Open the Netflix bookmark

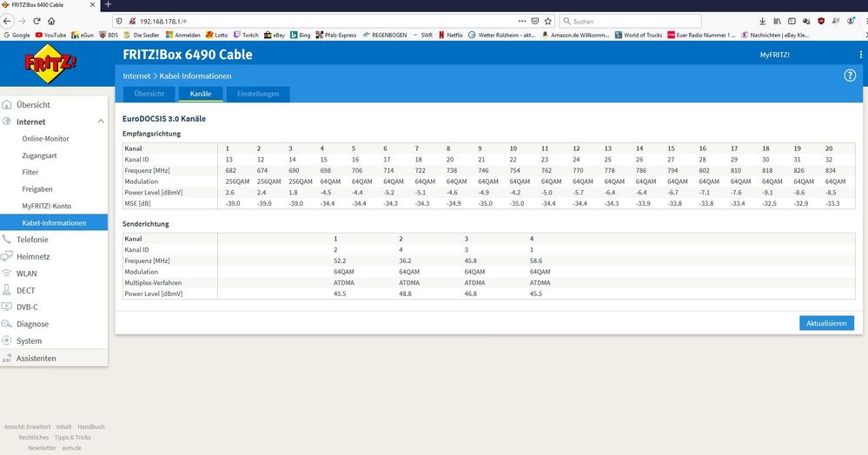click(x=451, y=35)
